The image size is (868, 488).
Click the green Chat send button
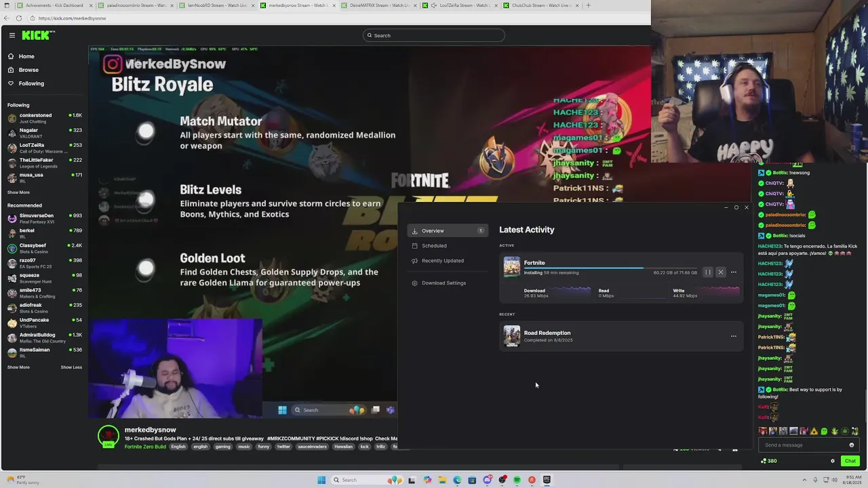(x=850, y=461)
